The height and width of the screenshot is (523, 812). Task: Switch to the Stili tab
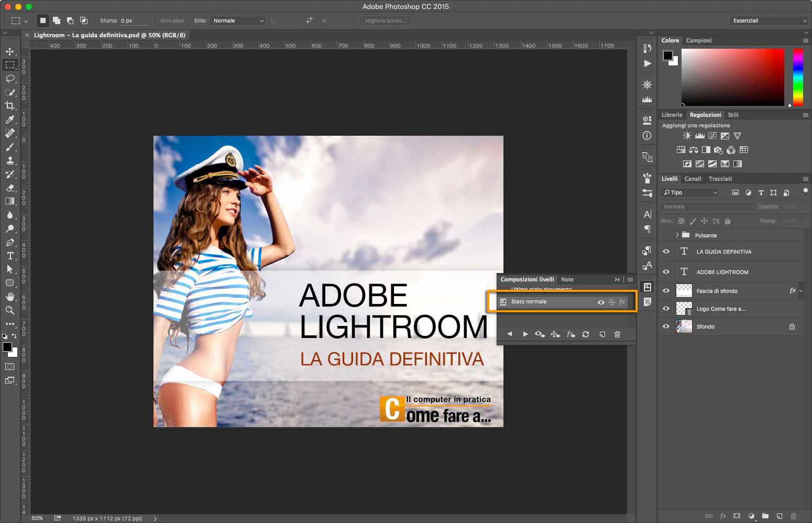pyautogui.click(x=733, y=115)
